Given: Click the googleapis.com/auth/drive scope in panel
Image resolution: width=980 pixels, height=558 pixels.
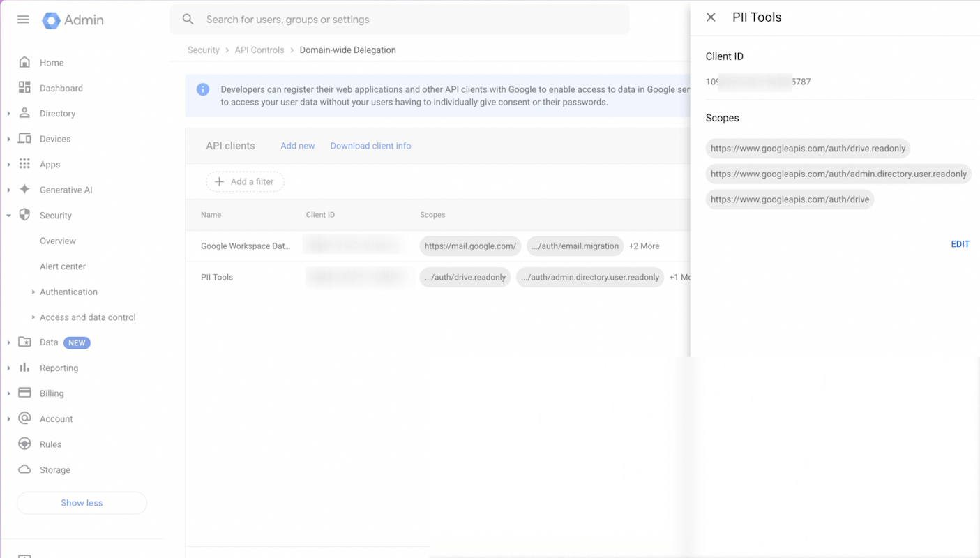Looking at the screenshot, I should tap(790, 199).
